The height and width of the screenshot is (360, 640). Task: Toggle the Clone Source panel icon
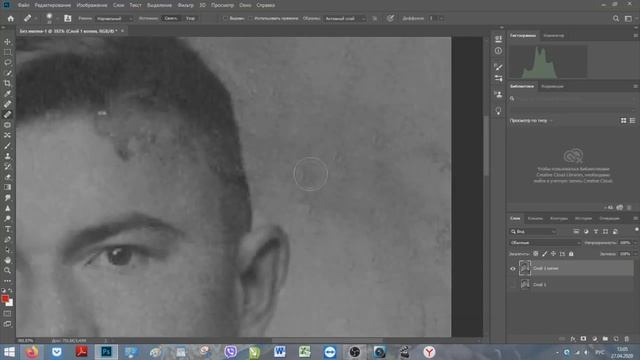click(x=68, y=18)
